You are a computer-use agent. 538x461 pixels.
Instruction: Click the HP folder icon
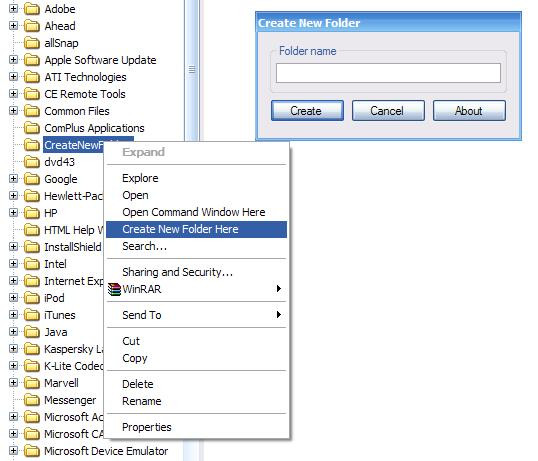(x=32, y=213)
